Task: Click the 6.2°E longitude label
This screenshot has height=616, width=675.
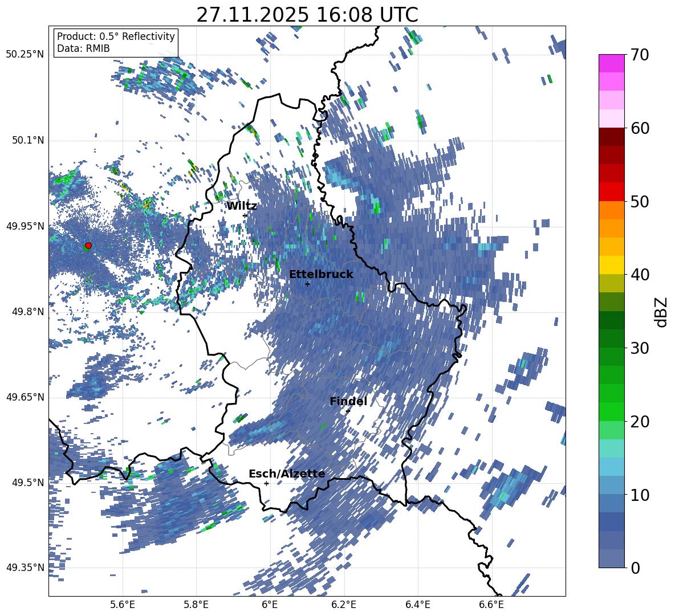Action: point(344,605)
